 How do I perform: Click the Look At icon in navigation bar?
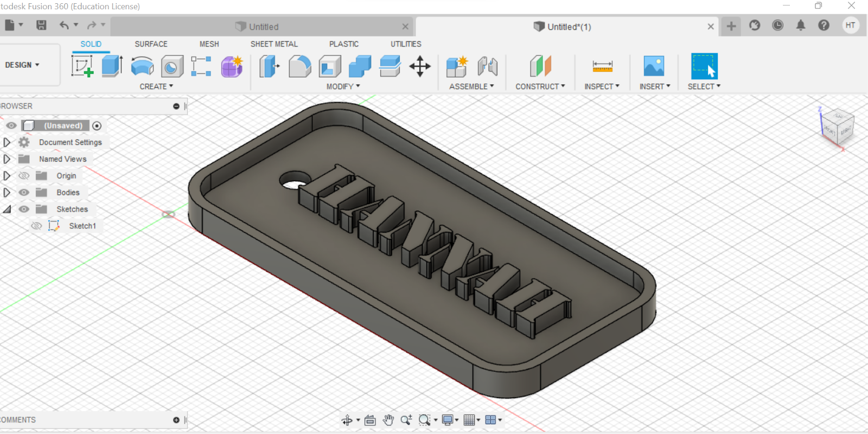pyautogui.click(x=370, y=420)
